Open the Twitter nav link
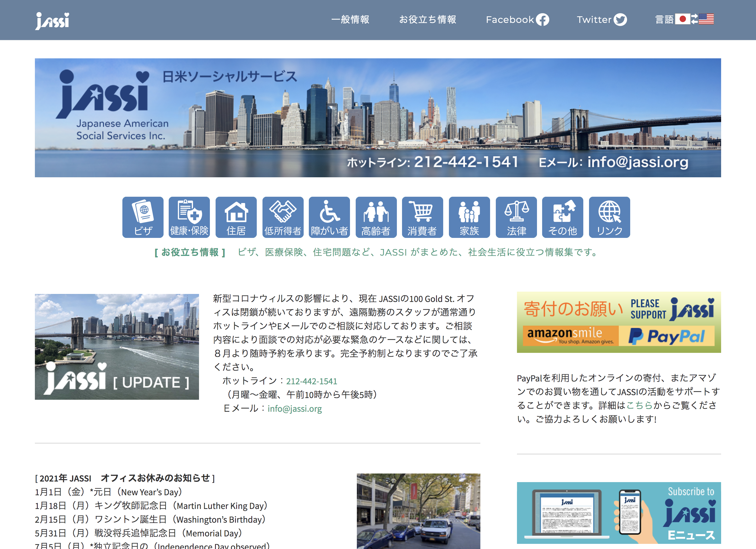 (x=601, y=20)
